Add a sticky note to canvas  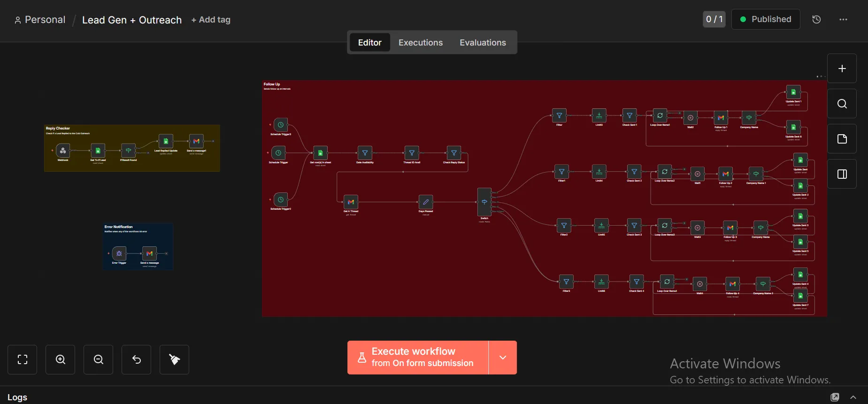click(842, 139)
